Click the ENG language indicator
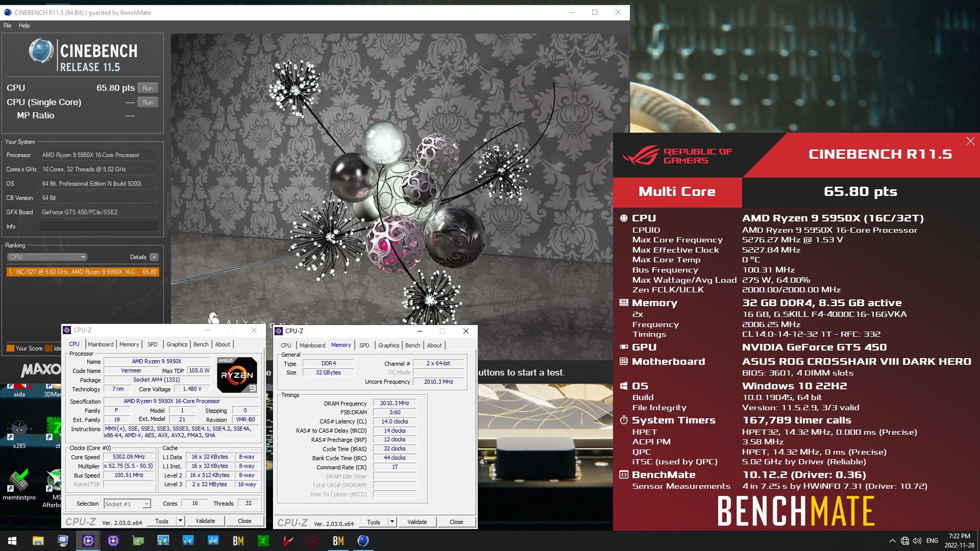The image size is (980, 551). coord(932,541)
